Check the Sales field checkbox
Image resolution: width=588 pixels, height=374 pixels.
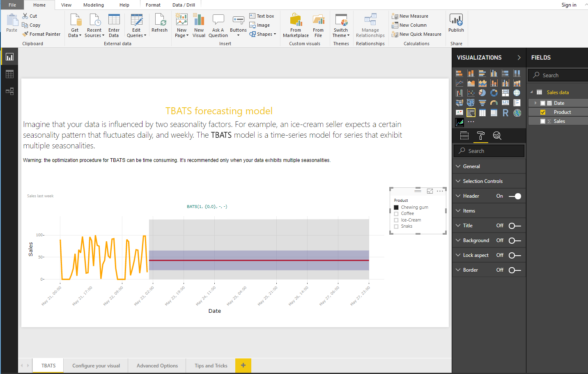(x=543, y=121)
